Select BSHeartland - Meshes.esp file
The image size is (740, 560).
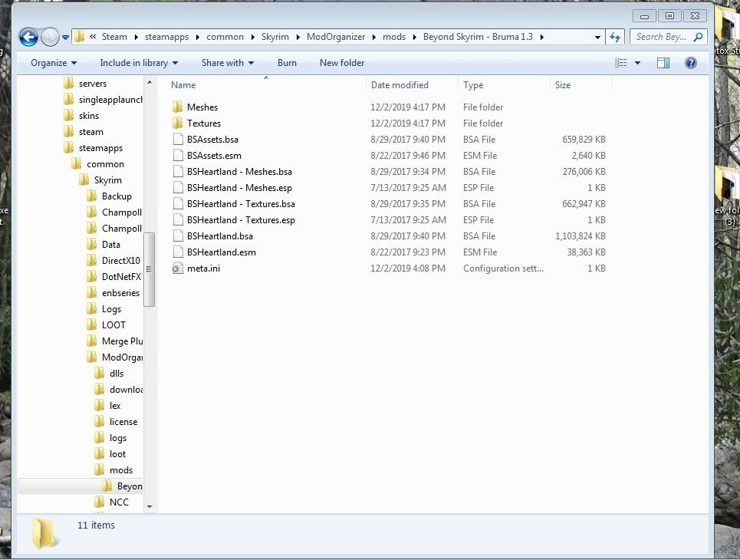click(x=239, y=187)
